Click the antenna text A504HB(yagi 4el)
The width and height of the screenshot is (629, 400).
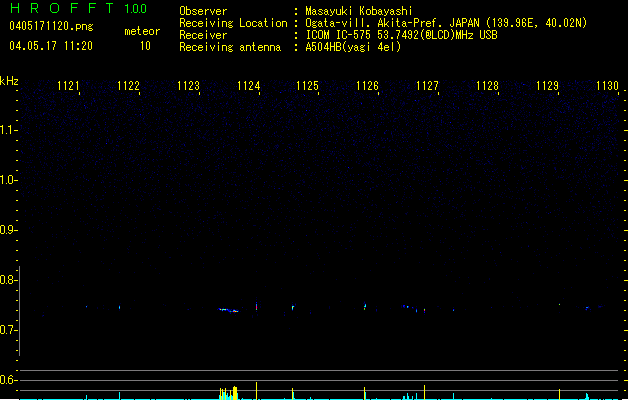point(353,47)
